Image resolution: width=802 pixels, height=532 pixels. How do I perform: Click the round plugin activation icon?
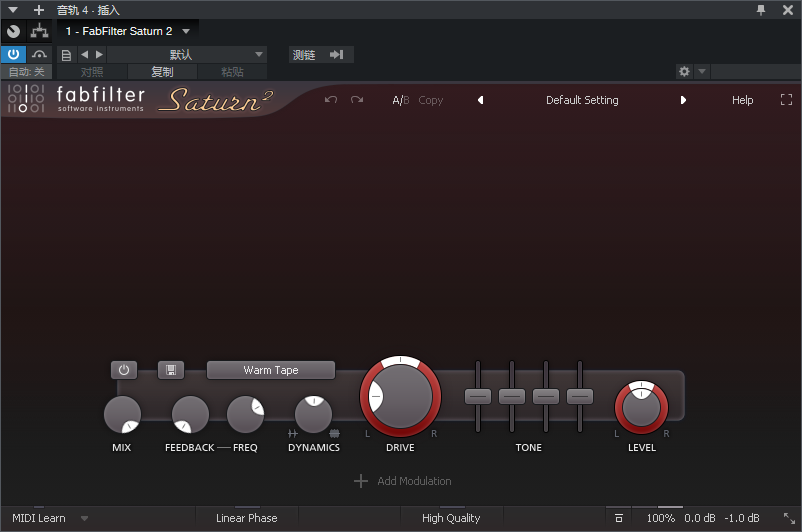pyautogui.click(x=14, y=32)
